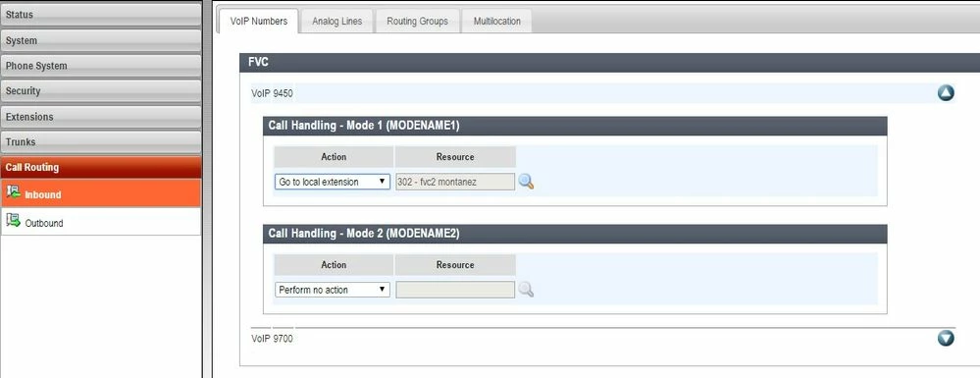Select the Inbound menu item

pyautogui.click(x=101, y=193)
